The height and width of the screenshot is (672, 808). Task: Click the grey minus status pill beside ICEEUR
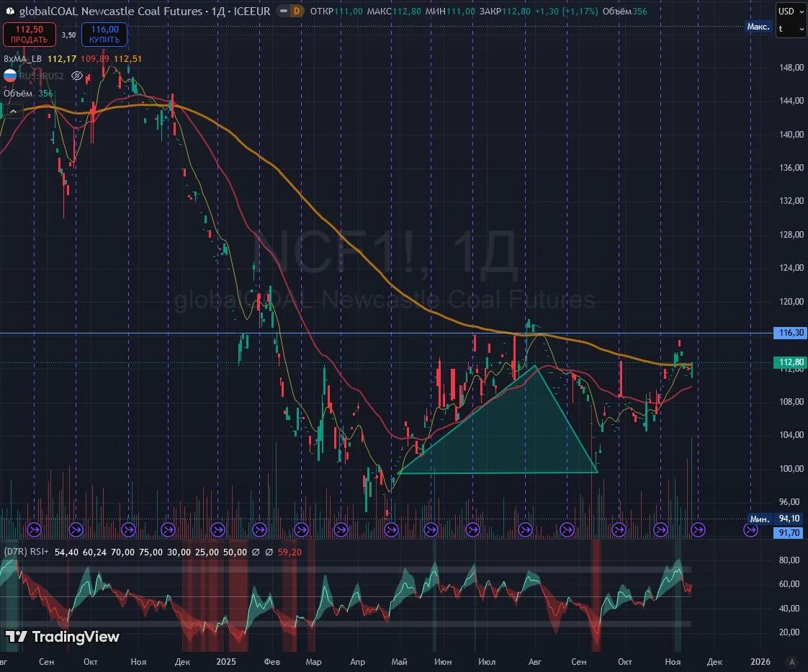point(283,11)
